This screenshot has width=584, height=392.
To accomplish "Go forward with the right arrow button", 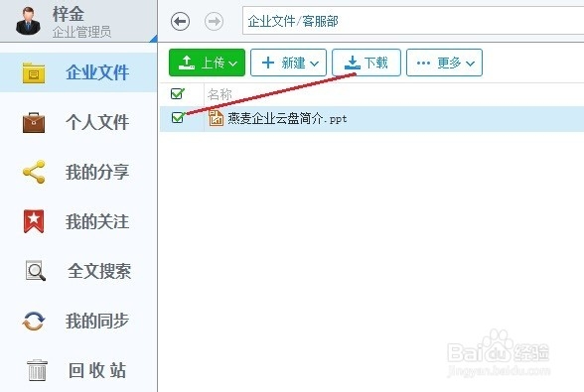I will (214, 21).
